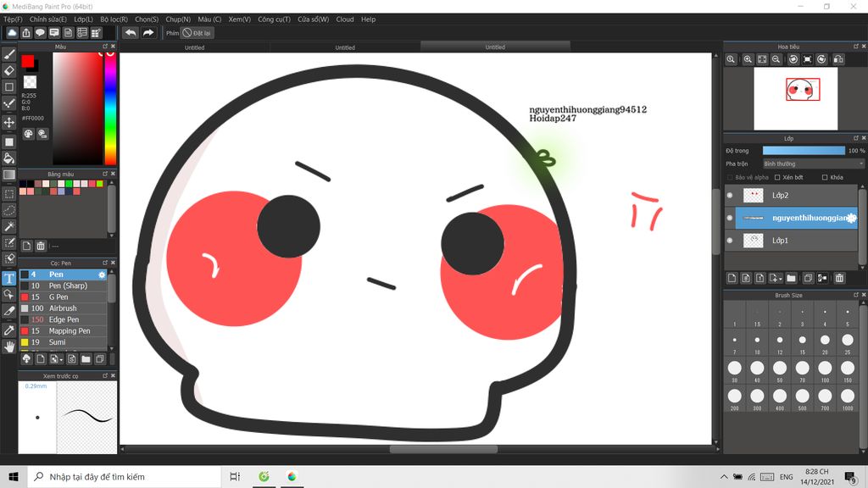
Task: Zoom out using Navigator magnifier minus
Action: click(x=776, y=59)
